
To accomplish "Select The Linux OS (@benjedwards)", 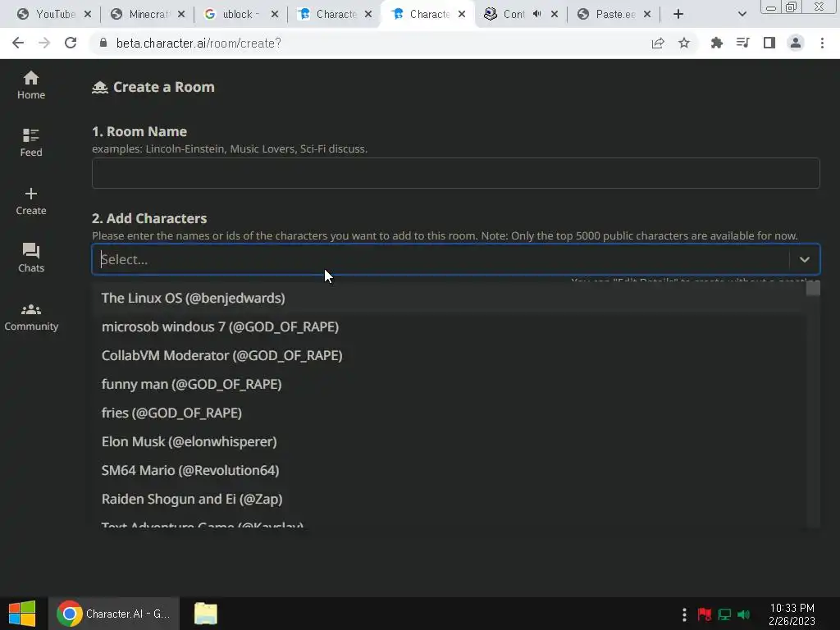I will 449,298.
